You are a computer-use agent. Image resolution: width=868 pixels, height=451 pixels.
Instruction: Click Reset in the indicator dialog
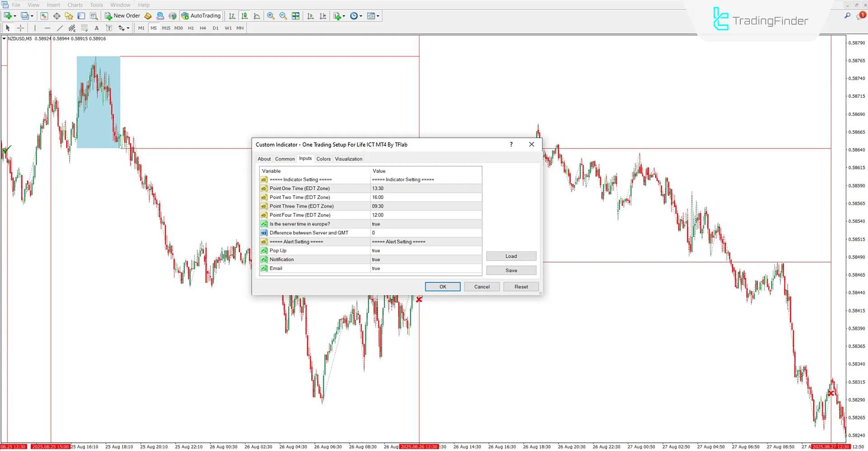tap(521, 286)
